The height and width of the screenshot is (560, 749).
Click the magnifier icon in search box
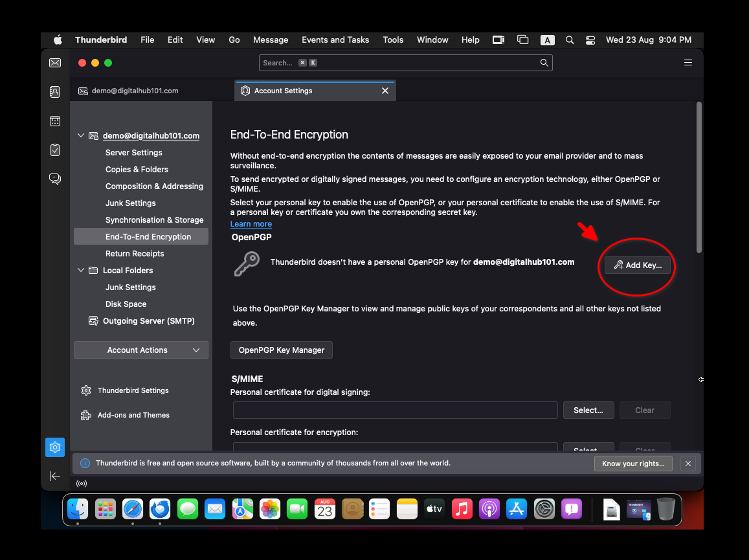tap(544, 63)
